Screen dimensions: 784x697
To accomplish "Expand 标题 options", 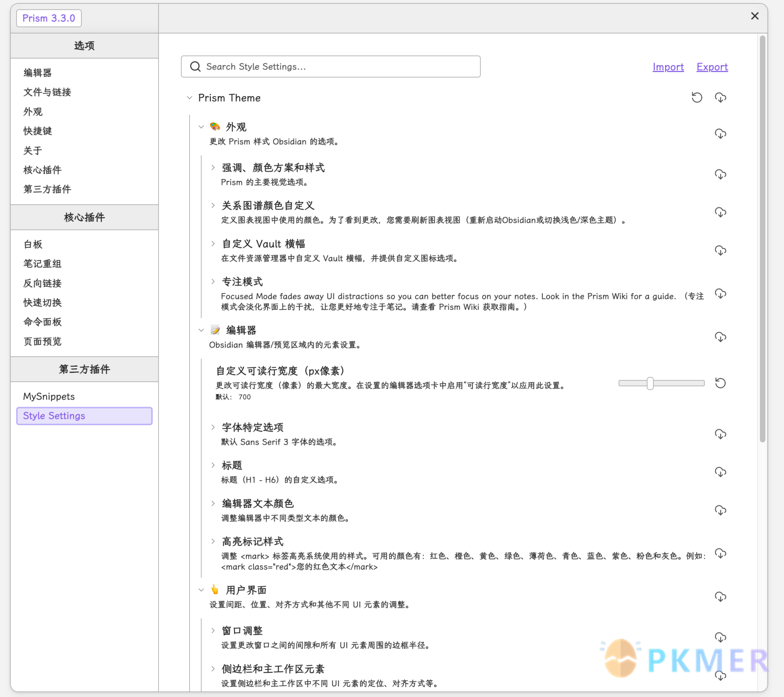I will tap(213, 465).
